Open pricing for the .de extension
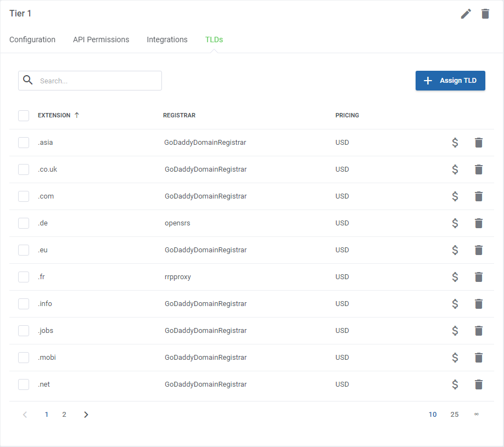This screenshot has width=504, height=447. pyautogui.click(x=455, y=223)
